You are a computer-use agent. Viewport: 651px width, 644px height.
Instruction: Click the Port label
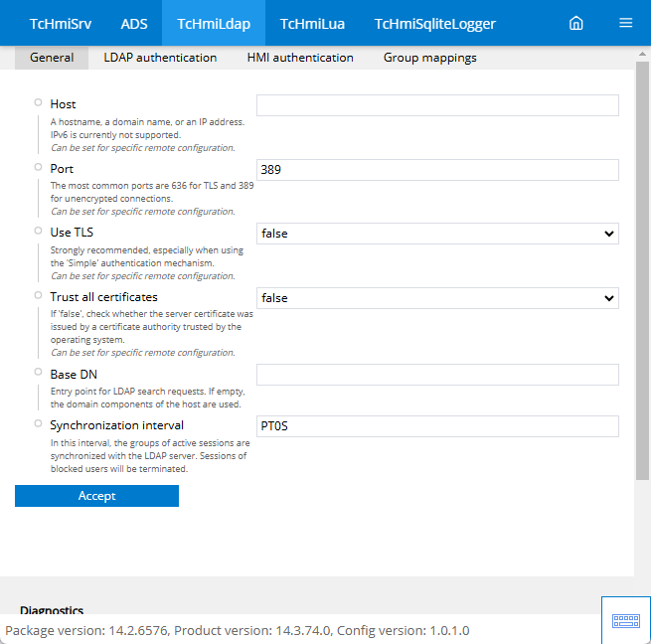coord(62,169)
